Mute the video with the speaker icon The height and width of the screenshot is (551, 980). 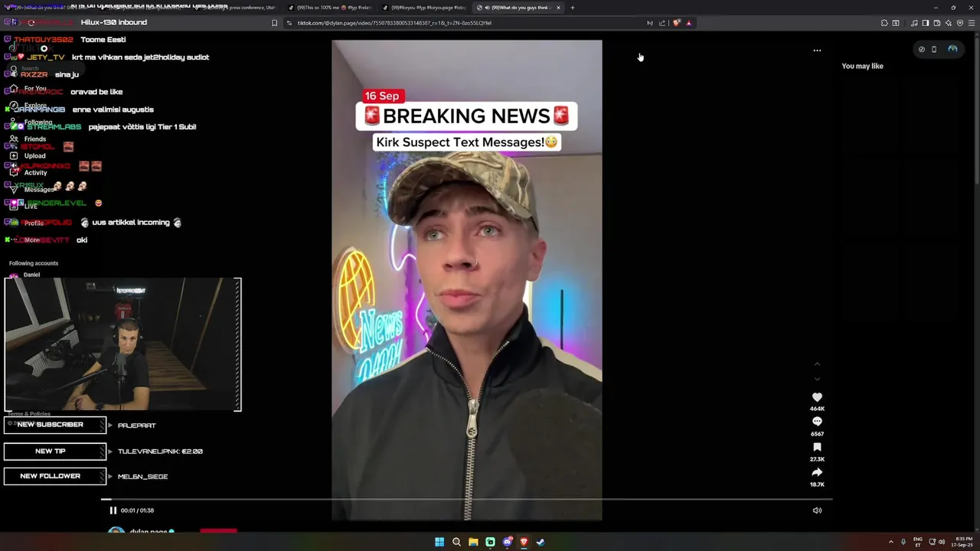click(x=817, y=510)
